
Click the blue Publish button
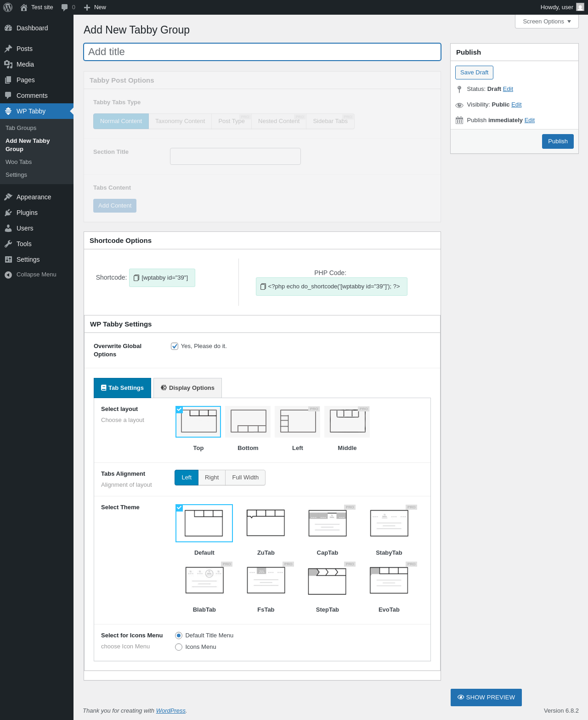558,141
